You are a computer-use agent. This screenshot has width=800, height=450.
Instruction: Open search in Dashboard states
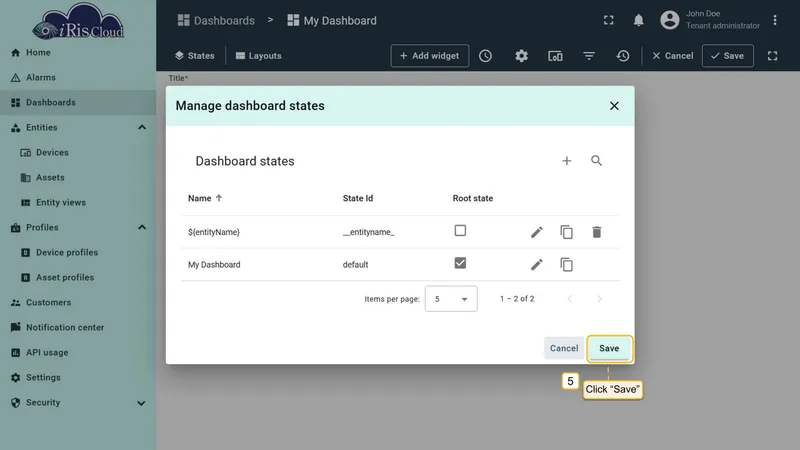pos(596,161)
